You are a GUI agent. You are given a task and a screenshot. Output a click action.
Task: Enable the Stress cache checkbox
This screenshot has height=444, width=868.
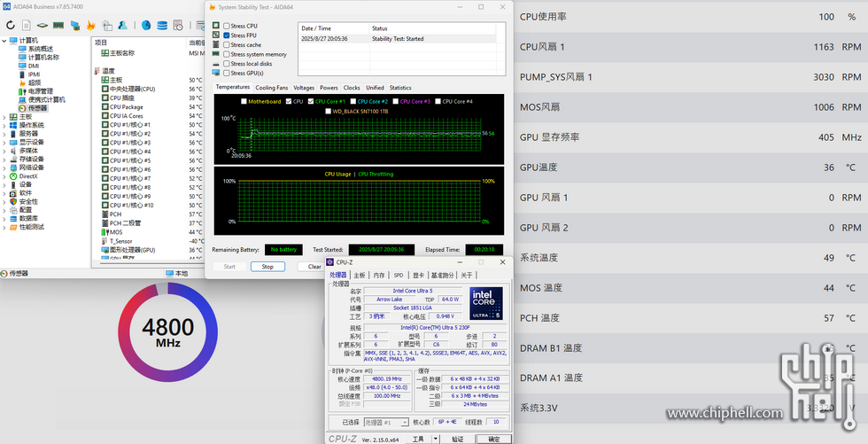227,45
